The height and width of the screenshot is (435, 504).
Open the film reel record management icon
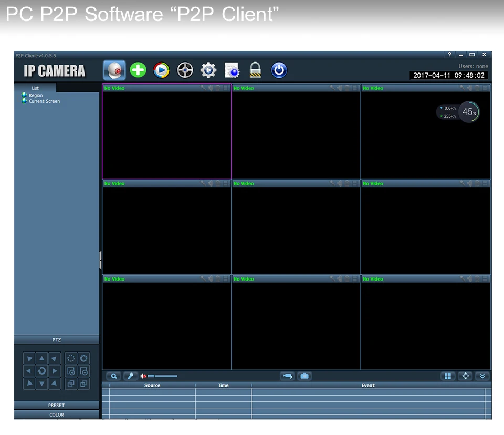point(185,70)
